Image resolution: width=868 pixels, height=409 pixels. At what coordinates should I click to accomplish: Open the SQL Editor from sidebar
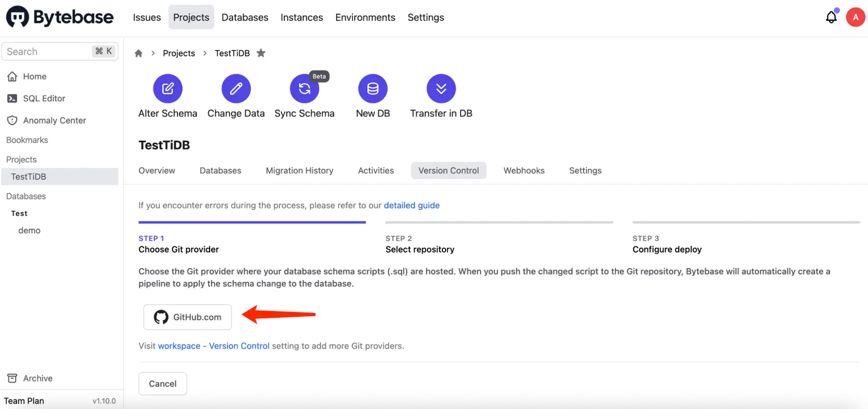click(44, 98)
